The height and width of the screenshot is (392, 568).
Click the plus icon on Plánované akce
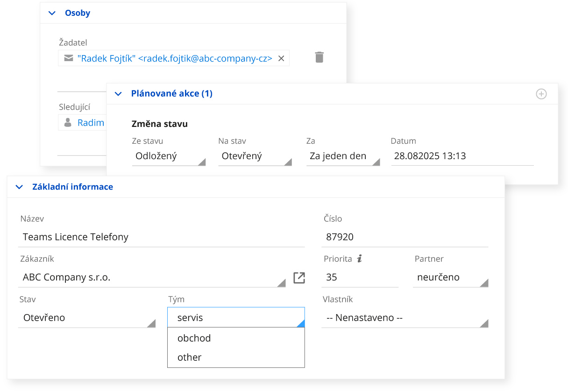coord(541,94)
